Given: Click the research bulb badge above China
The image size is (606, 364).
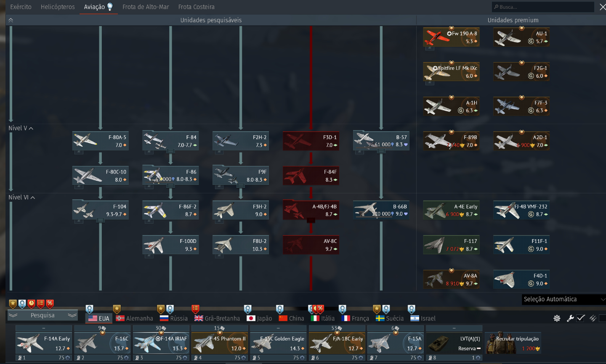Looking at the screenshot, I should coord(280,309).
